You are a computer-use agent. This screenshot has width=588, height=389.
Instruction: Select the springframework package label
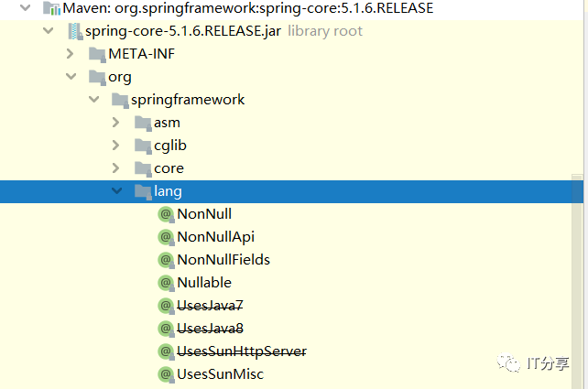point(188,100)
